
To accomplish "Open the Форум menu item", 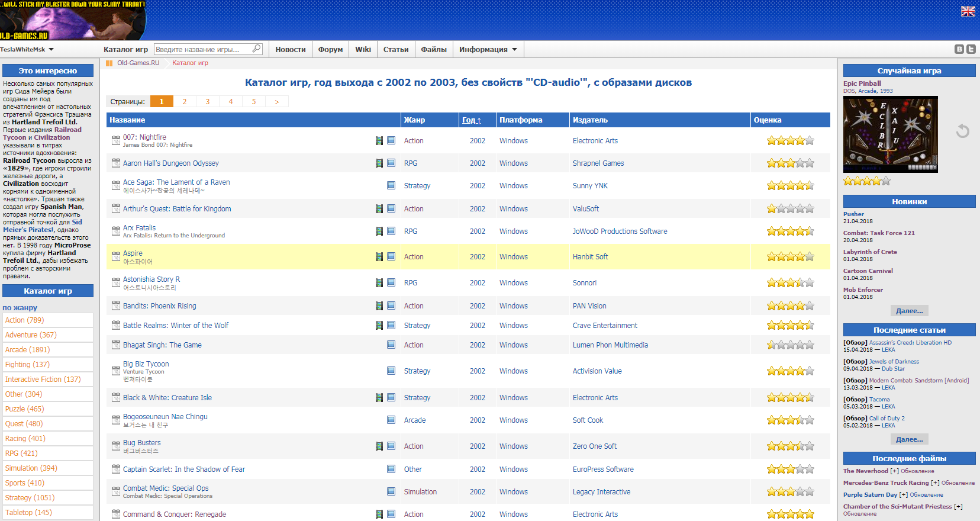I will pos(330,50).
